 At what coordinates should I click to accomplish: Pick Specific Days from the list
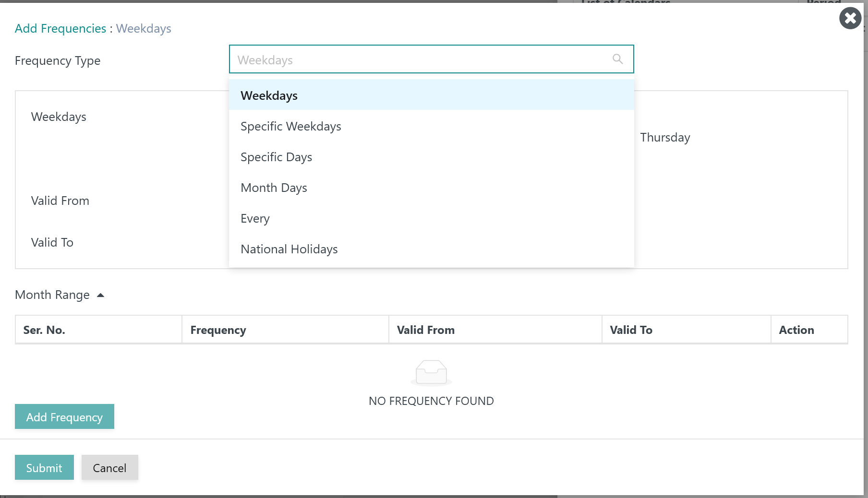(x=276, y=157)
